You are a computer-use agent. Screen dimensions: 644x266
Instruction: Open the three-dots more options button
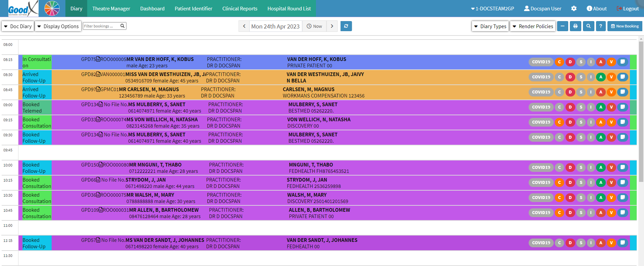click(562, 26)
